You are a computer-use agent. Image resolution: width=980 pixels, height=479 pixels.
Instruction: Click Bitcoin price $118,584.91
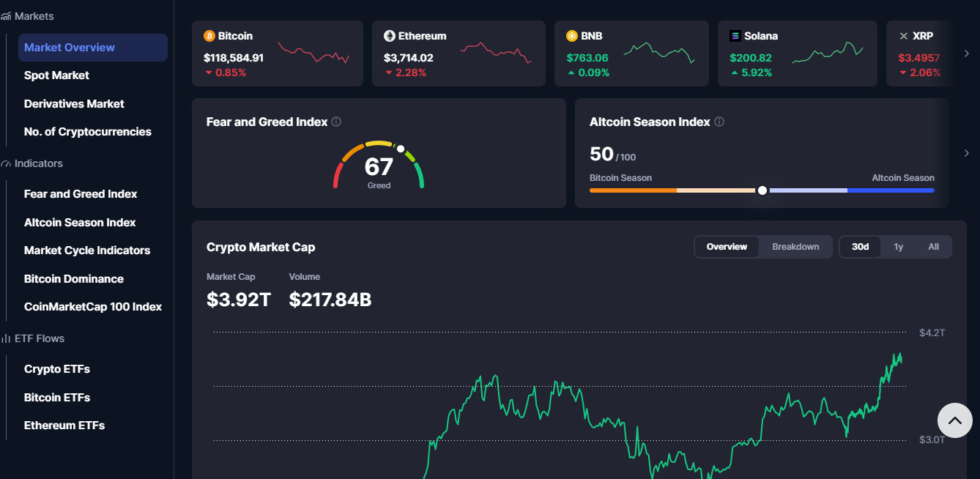[x=234, y=58]
